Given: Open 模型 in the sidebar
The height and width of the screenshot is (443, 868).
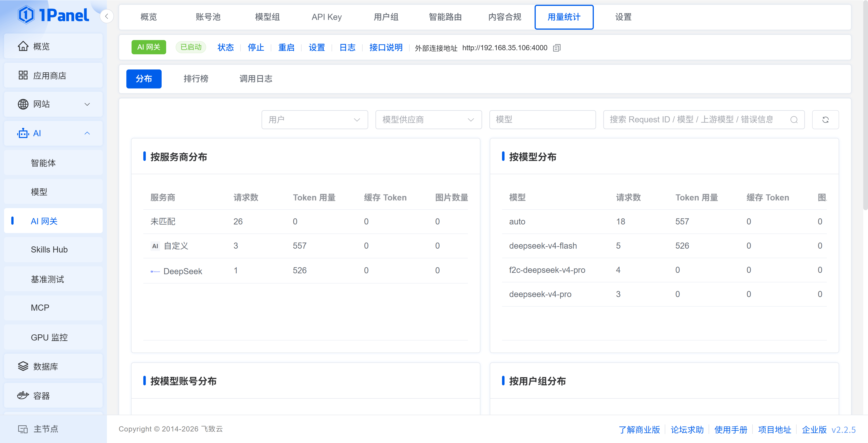Looking at the screenshot, I should pyautogui.click(x=53, y=192).
